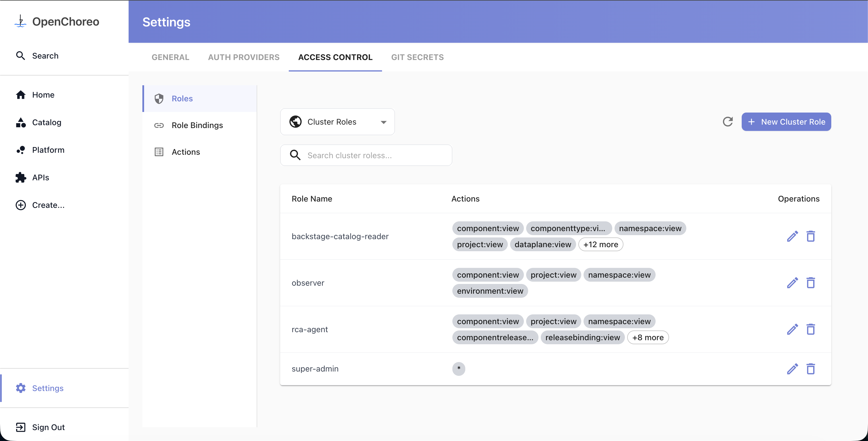
Task: Delete the super-admin role
Action: coord(810,369)
